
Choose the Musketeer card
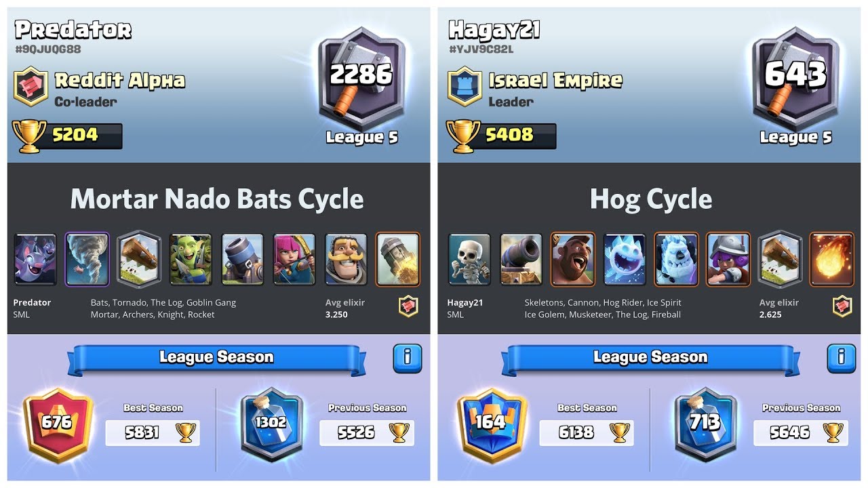point(728,259)
